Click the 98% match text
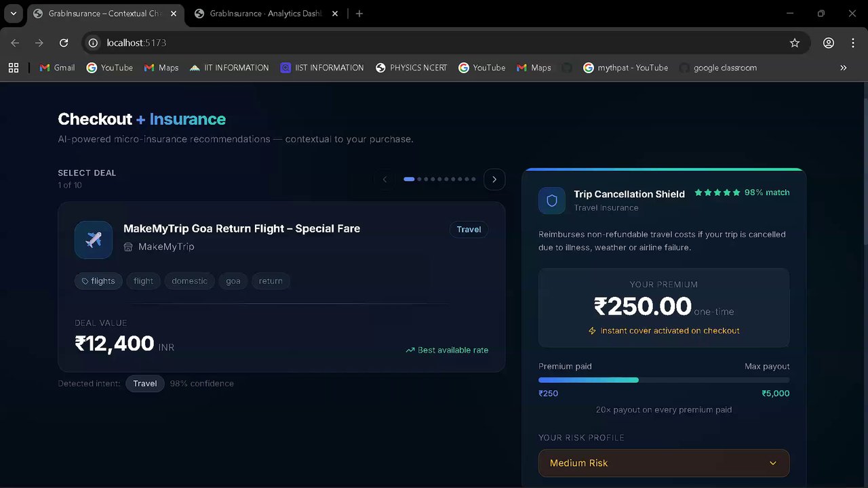This screenshot has width=868, height=488. coord(767,192)
